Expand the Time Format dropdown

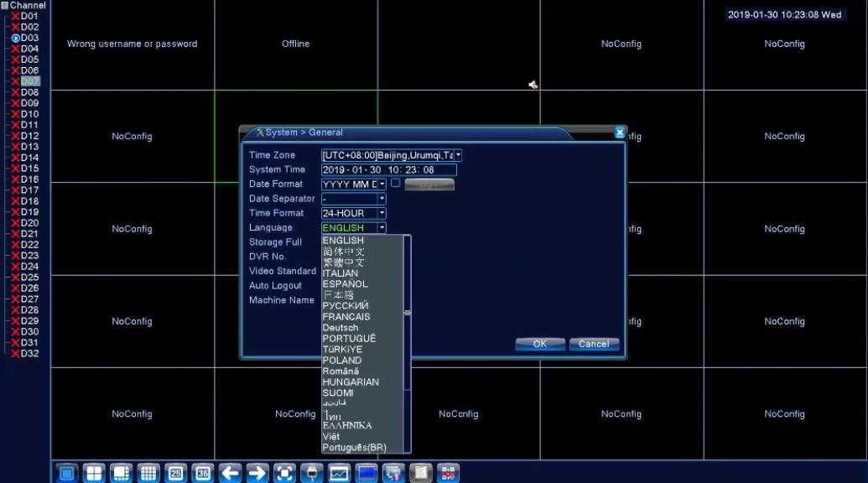point(382,213)
